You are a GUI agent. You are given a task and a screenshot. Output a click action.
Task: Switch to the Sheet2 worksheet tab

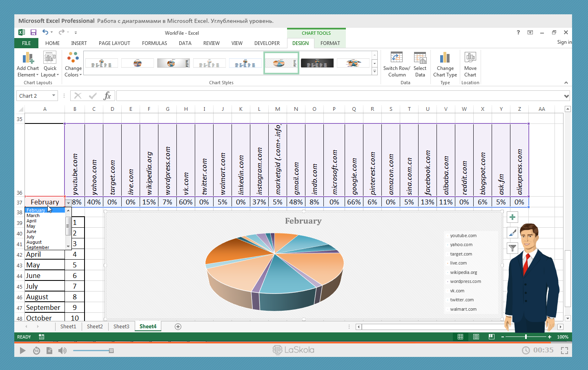(95, 326)
